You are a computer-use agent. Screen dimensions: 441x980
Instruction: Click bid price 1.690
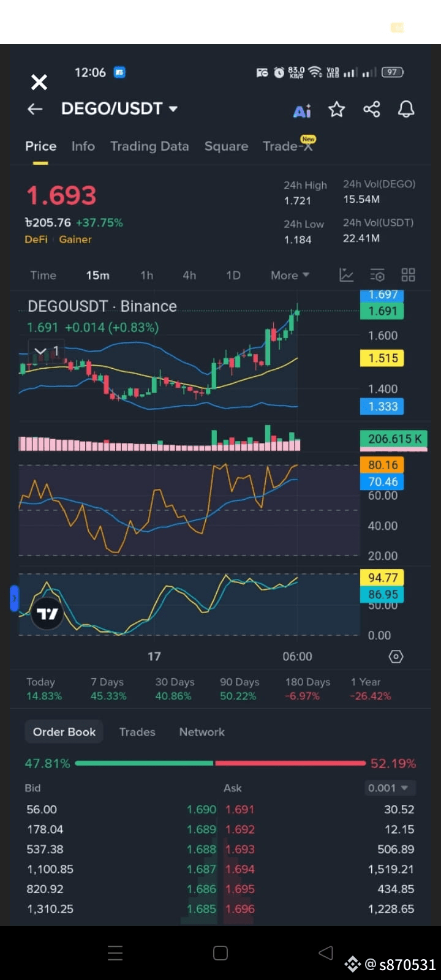point(202,809)
